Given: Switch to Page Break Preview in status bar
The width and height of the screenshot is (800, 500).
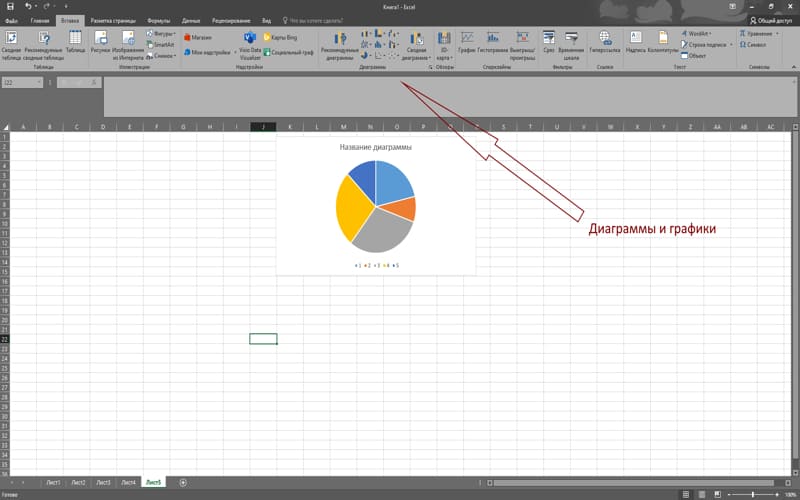Looking at the screenshot, I should pos(718,494).
